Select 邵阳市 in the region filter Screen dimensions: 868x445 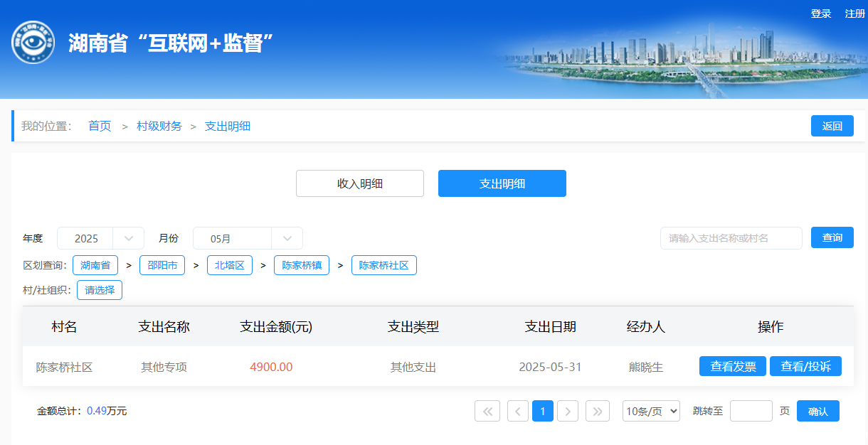[x=162, y=265]
